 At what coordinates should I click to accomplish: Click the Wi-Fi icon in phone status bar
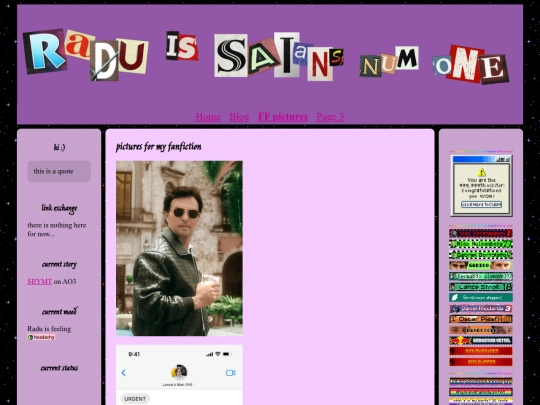218,354
